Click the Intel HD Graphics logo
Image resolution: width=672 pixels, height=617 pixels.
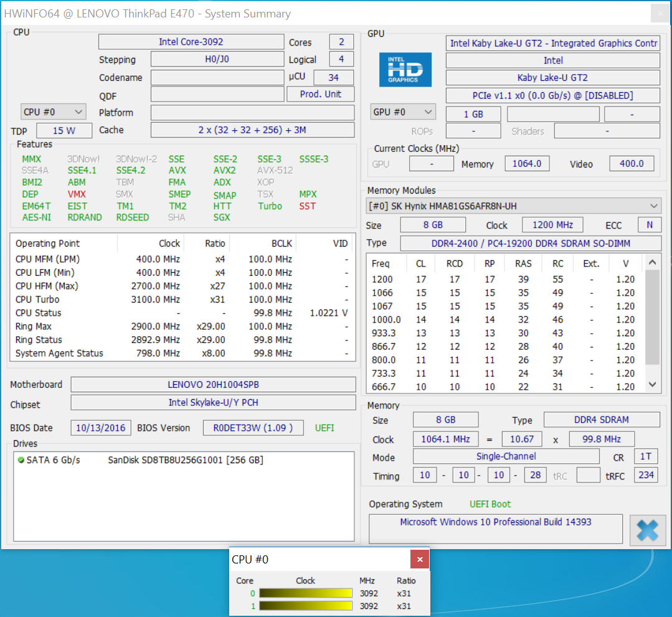point(405,69)
